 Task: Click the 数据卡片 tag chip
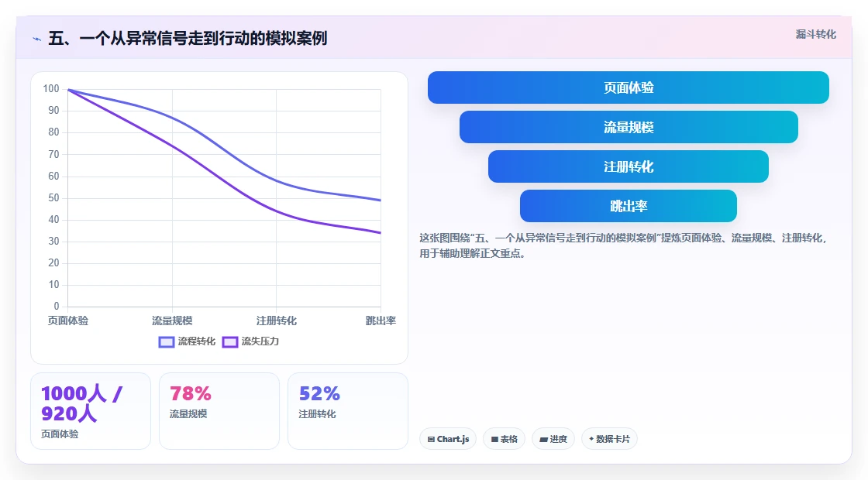[x=609, y=439]
